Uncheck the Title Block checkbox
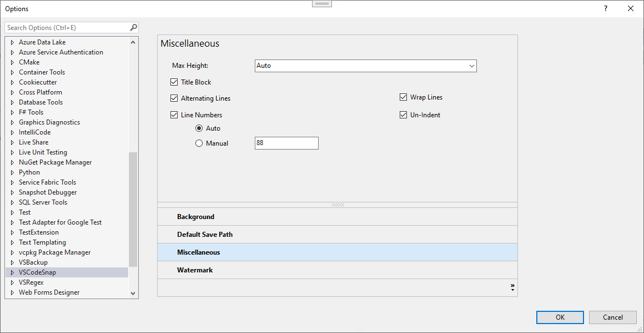 coord(174,82)
